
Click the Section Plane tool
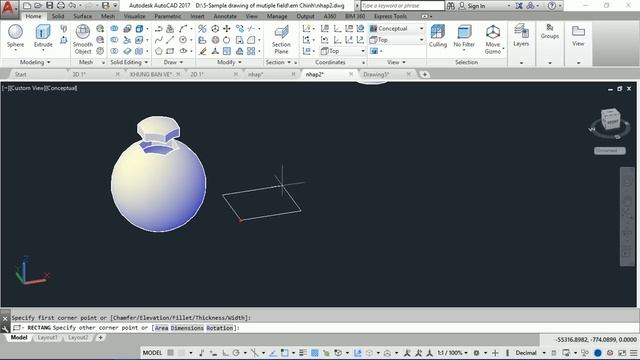coord(281,40)
